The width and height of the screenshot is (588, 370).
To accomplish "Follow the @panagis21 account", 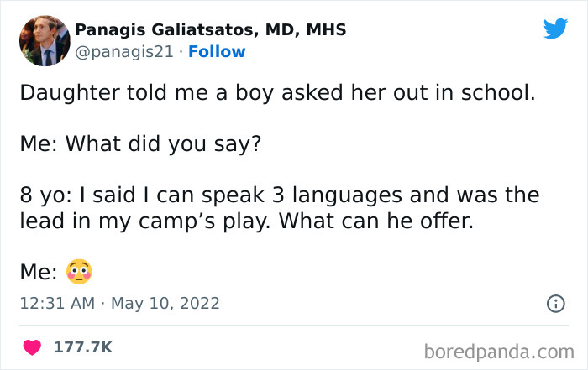I will click(x=217, y=51).
